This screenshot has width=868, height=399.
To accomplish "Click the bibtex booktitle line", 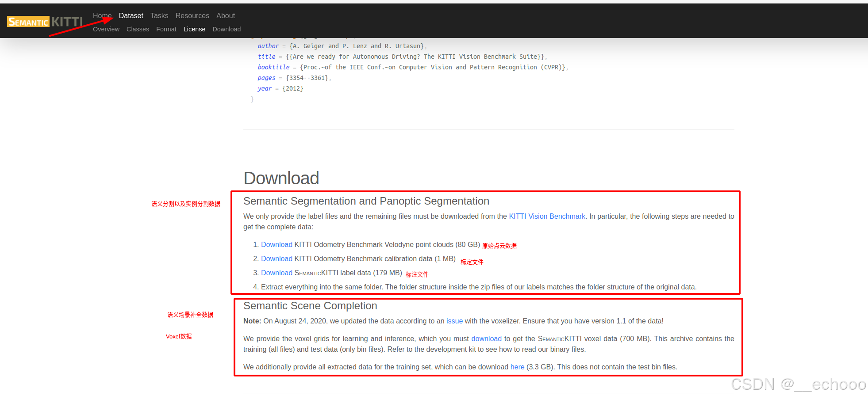I will tap(413, 67).
